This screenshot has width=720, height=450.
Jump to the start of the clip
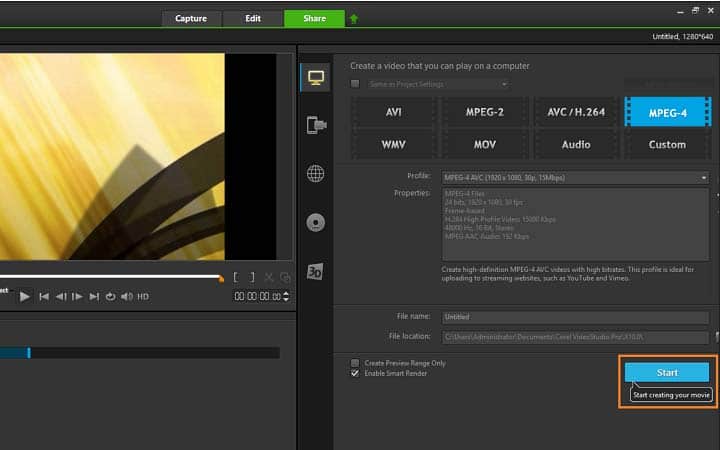pyautogui.click(x=44, y=297)
